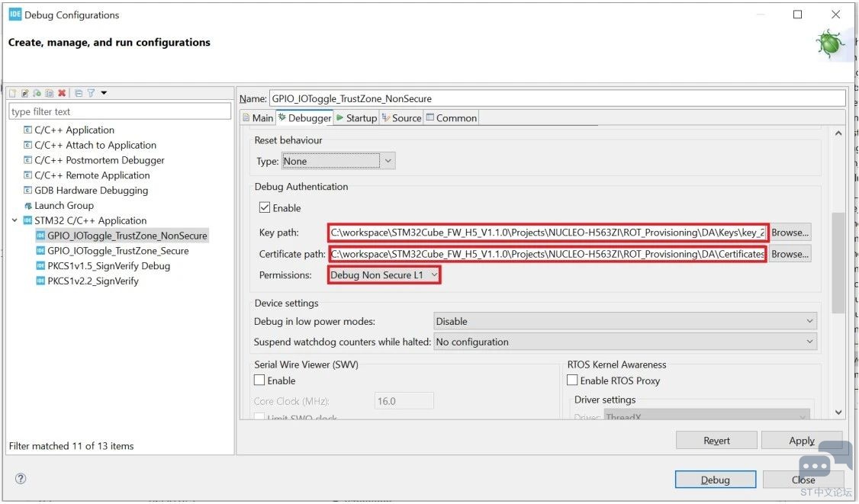Open Suspend watchdog counters dropdown

click(625, 342)
